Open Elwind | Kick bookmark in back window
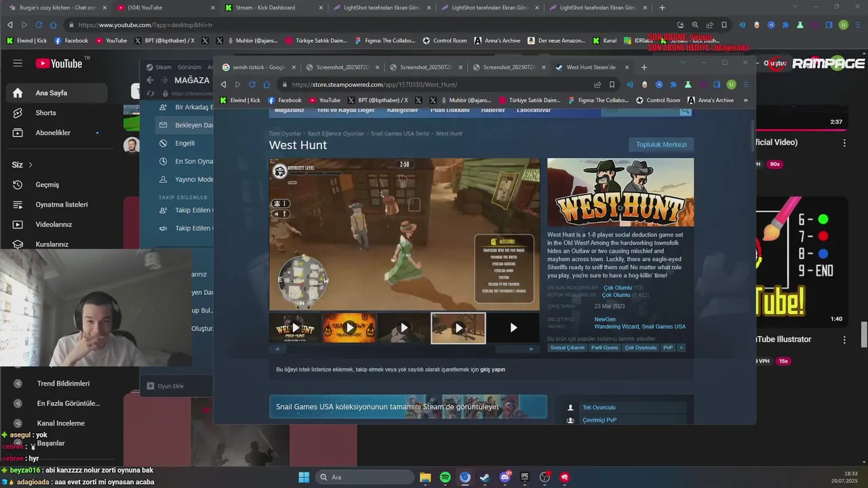The height and width of the screenshot is (488, 868). pyautogui.click(x=28, y=41)
